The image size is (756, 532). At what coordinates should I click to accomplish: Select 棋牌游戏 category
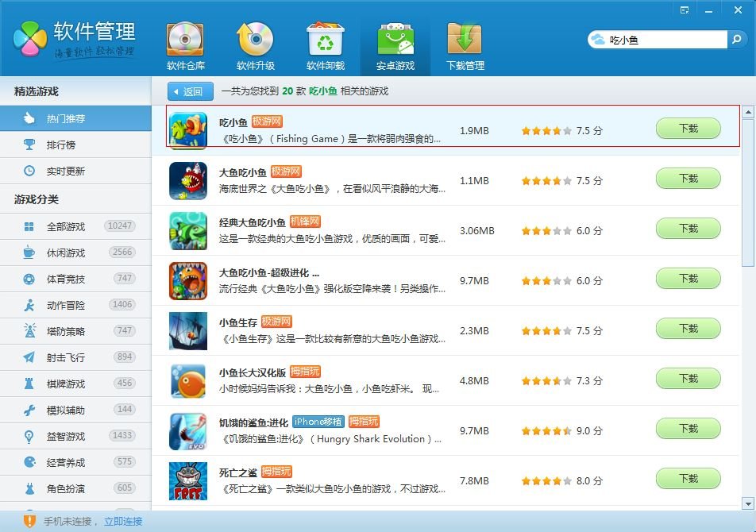click(x=75, y=384)
